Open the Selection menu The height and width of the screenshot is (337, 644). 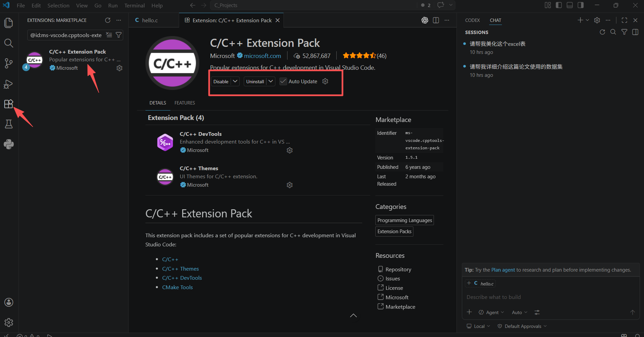(58, 5)
